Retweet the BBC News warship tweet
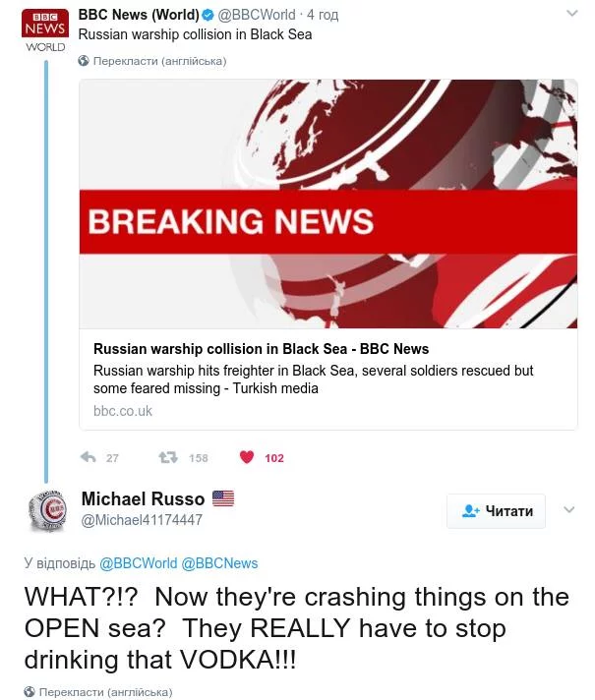This screenshot has width=595, height=700. tap(169, 457)
